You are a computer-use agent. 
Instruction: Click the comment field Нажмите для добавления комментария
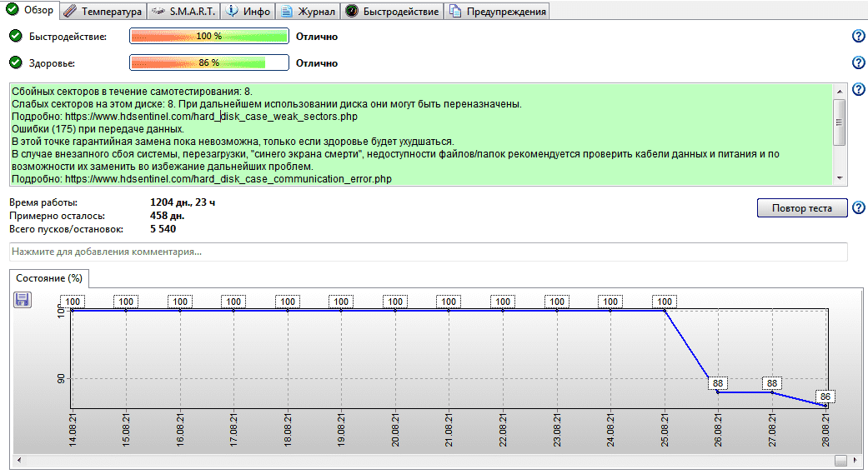click(428, 252)
